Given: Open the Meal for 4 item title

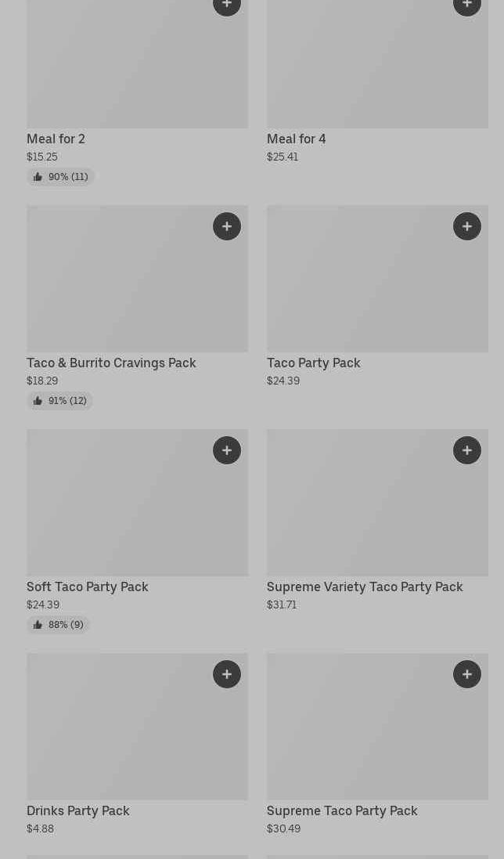Looking at the screenshot, I should click(296, 139).
